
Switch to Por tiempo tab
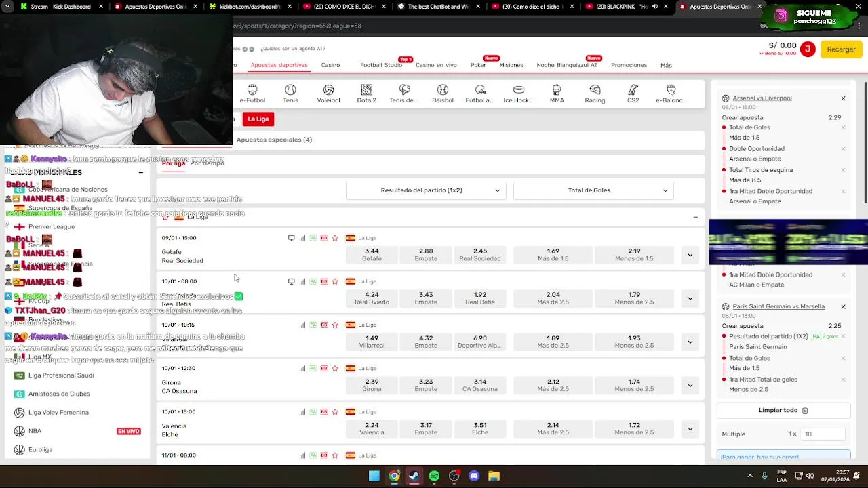(207, 163)
